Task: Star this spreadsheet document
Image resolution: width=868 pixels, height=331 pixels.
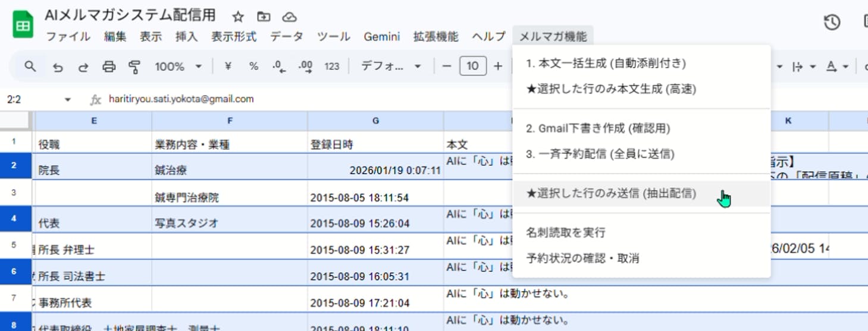Action: [238, 17]
